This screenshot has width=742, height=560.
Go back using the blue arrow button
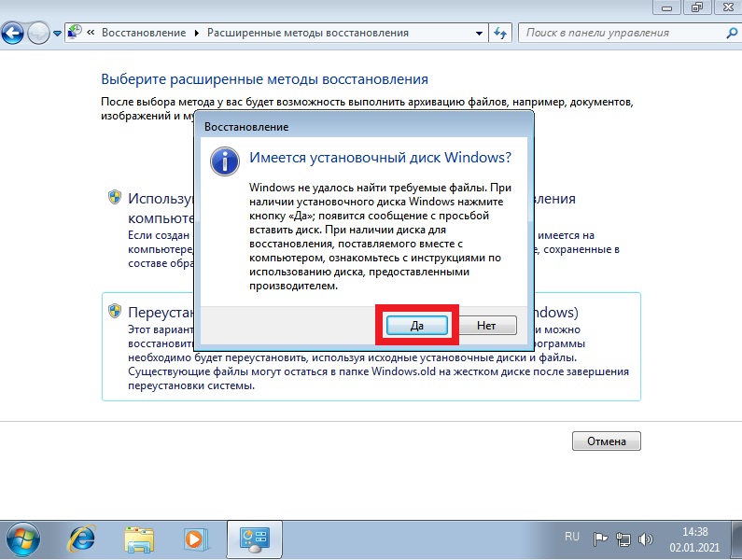coord(12,34)
